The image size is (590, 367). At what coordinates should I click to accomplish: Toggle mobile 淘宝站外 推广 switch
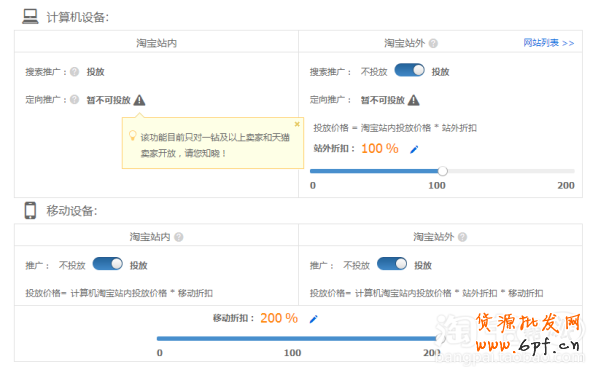pyautogui.click(x=392, y=264)
